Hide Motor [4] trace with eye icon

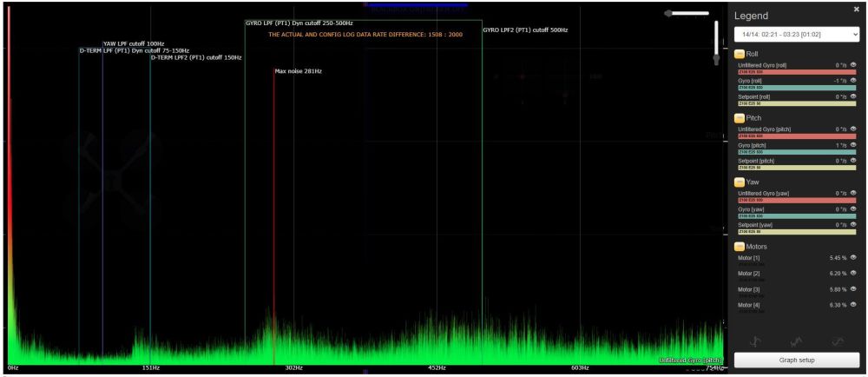pyautogui.click(x=853, y=305)
